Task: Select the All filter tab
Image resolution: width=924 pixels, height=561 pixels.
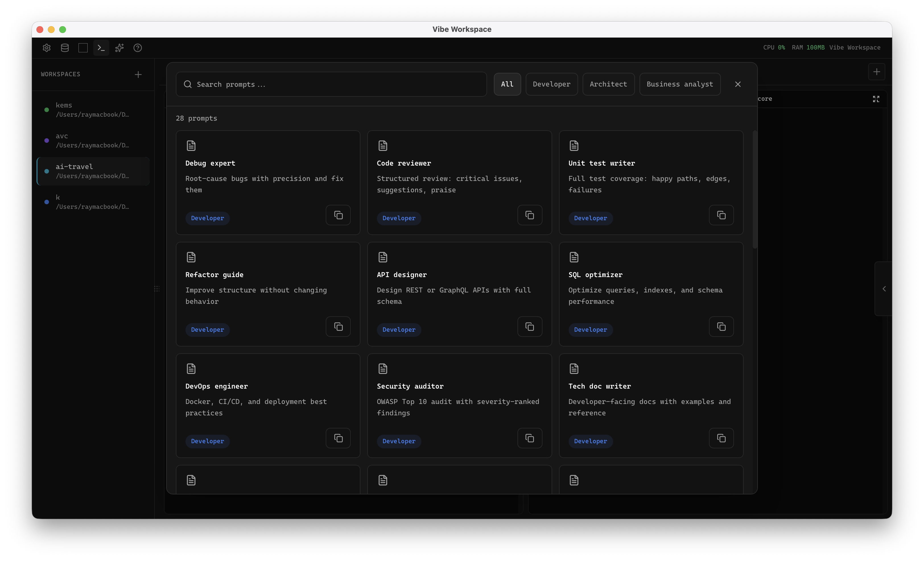Action: tap(507, 84)
